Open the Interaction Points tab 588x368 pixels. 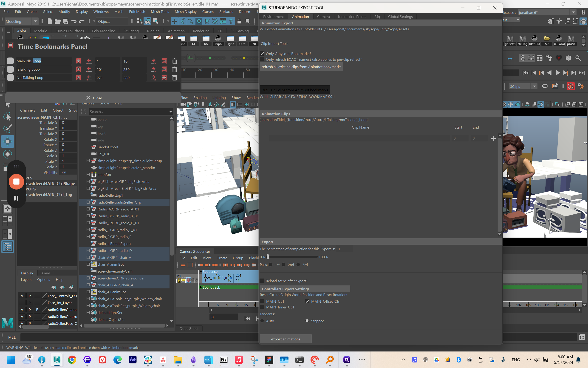pyautogui.click(x=352, y=17)
